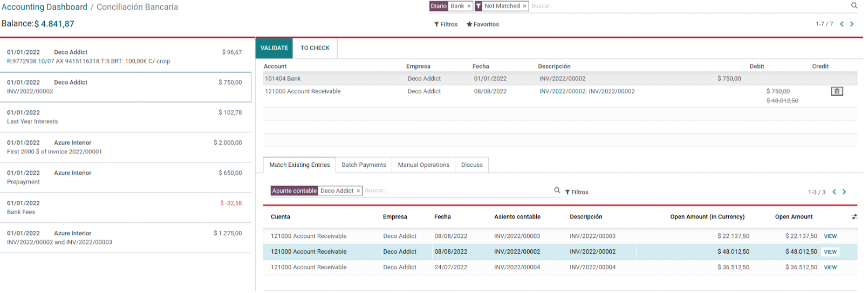The image size is (868, 293).
Task: Navigate to Accounting Dashboard breadcrumb
Action: click(44, 7)
